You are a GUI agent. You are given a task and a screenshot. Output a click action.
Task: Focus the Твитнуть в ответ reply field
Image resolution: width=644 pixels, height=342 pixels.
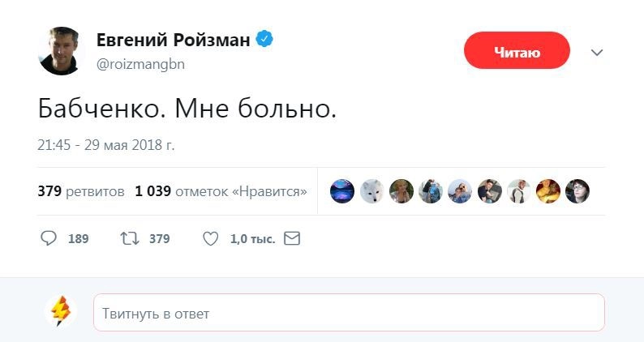349,313
